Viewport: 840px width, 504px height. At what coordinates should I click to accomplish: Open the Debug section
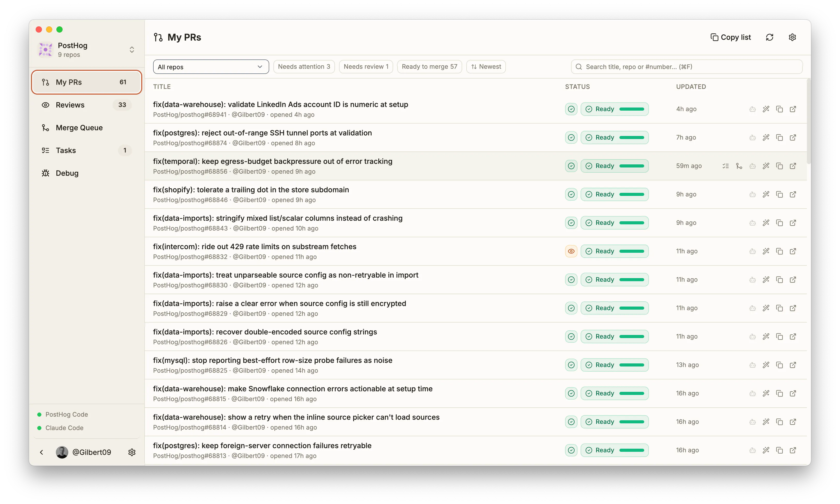coord(86,173)
